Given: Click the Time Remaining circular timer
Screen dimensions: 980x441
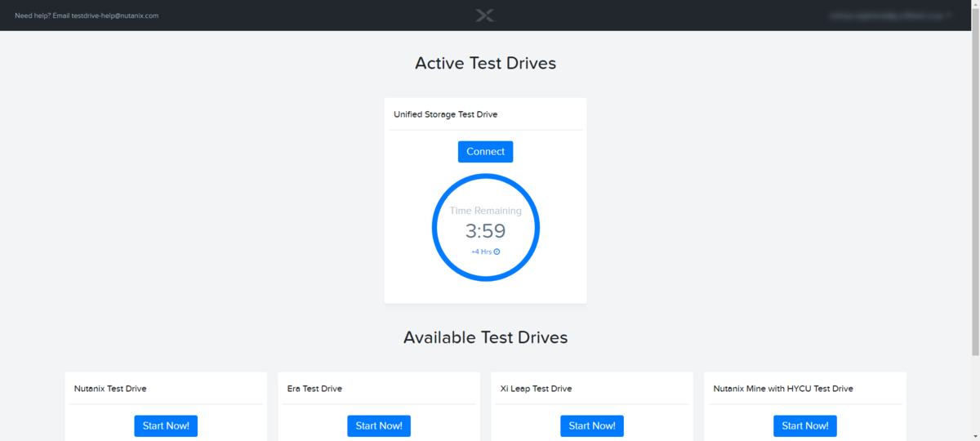Looking at the screenshot, I should (x=485, y=228).
